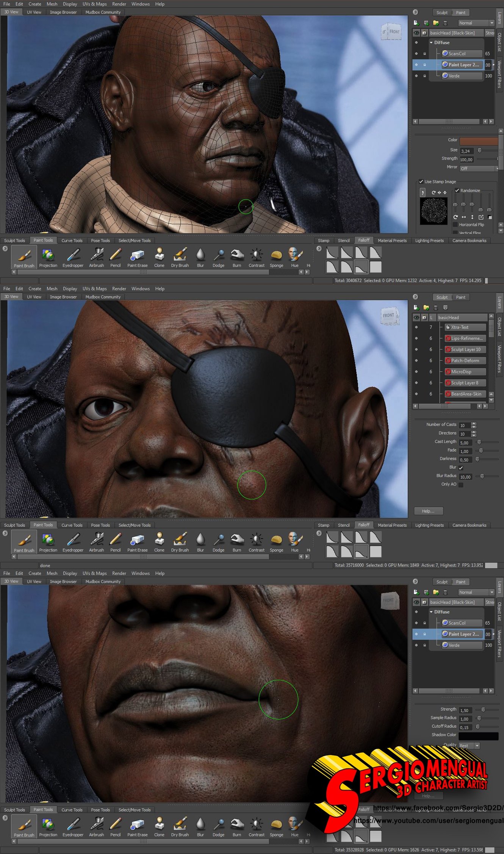Toggle Use Stamp Image checkbox
This screenshot has width=504, height=854.
coord(421,181)
